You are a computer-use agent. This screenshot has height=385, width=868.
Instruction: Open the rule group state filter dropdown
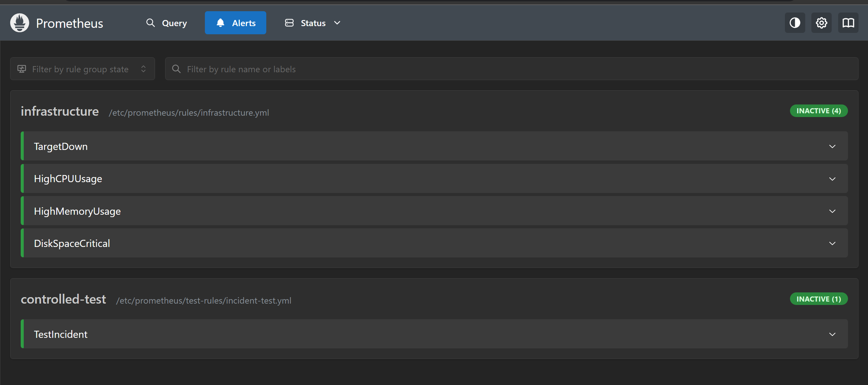82,69
